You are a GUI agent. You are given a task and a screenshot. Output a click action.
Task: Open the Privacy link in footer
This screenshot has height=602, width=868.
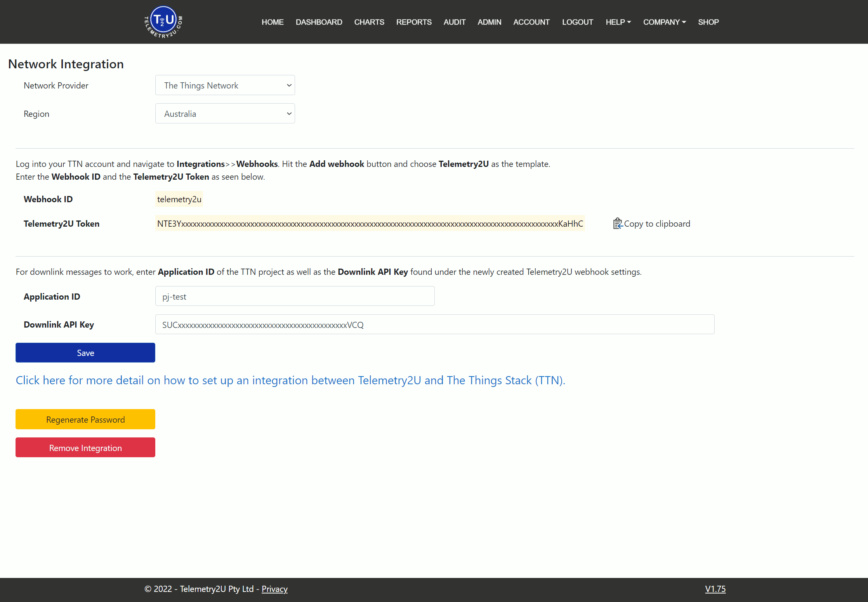tap(274, 589)
